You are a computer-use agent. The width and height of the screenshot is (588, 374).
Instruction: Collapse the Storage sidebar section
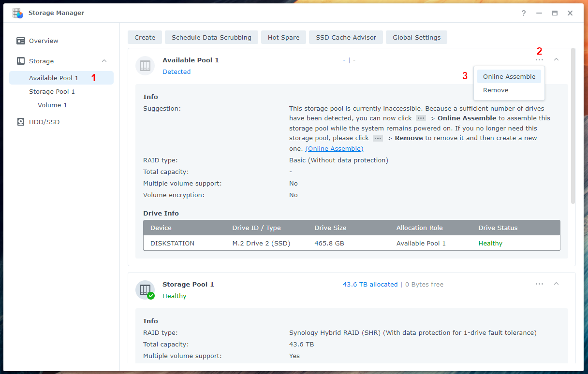(x=104, y=61)
